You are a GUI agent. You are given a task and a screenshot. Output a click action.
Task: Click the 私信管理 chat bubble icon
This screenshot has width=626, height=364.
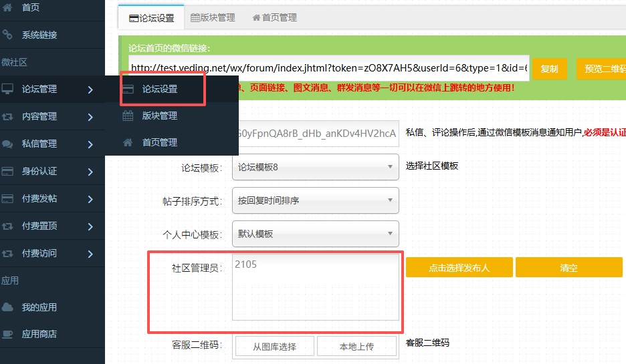(8, 144)
